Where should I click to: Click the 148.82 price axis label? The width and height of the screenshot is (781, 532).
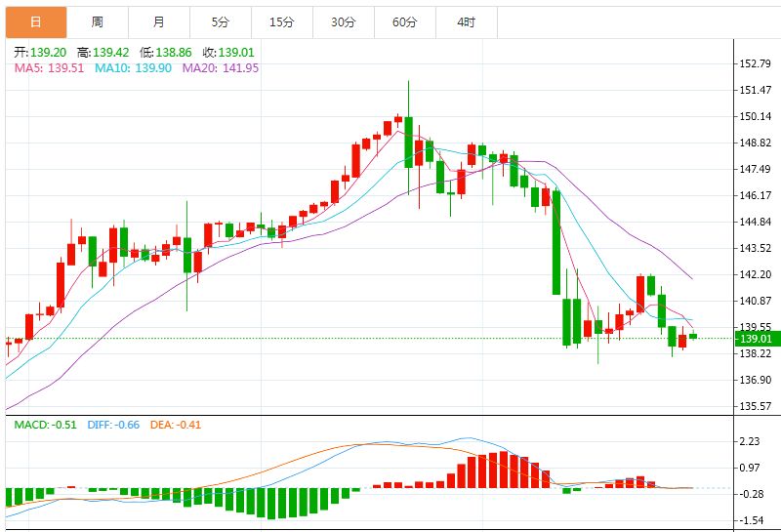(755, 143)
